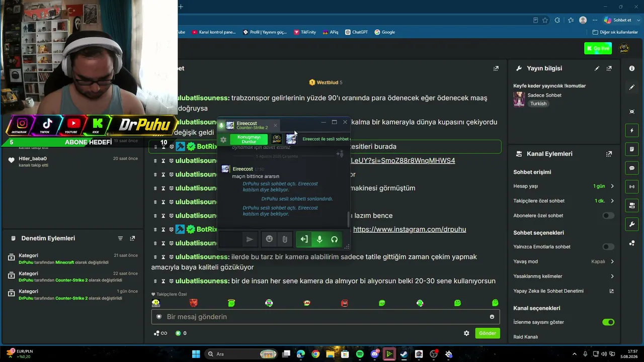Add page to browser favorites

(545, 20)
